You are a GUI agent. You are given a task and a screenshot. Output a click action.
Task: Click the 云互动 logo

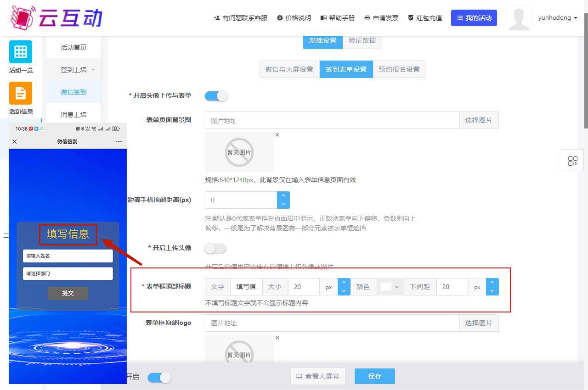[x=56, y=17]
